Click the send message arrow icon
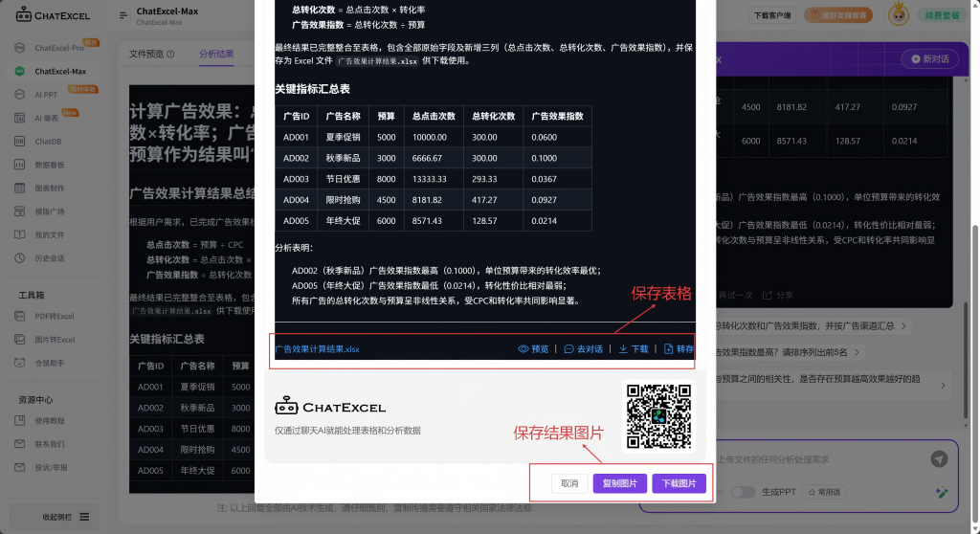 coord(939,459)
